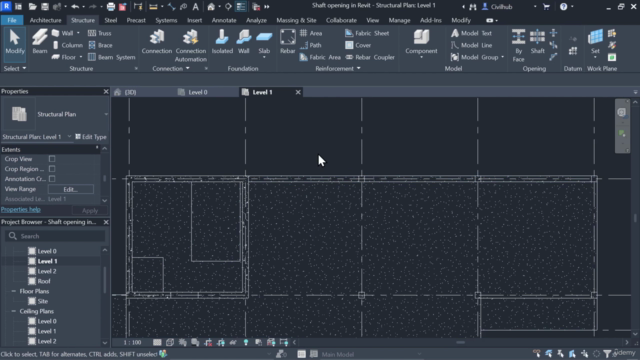
Task: Select the Shaft opening tool
Action: 538,42
